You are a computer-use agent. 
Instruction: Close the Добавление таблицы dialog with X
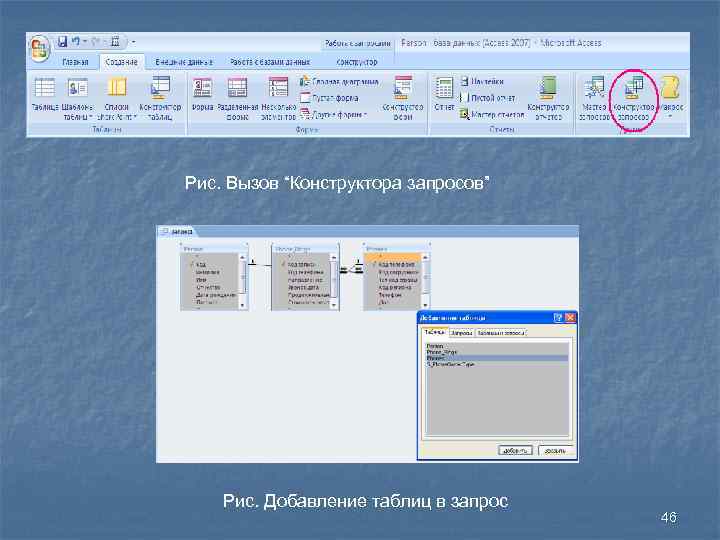click(x=569, y=317)
